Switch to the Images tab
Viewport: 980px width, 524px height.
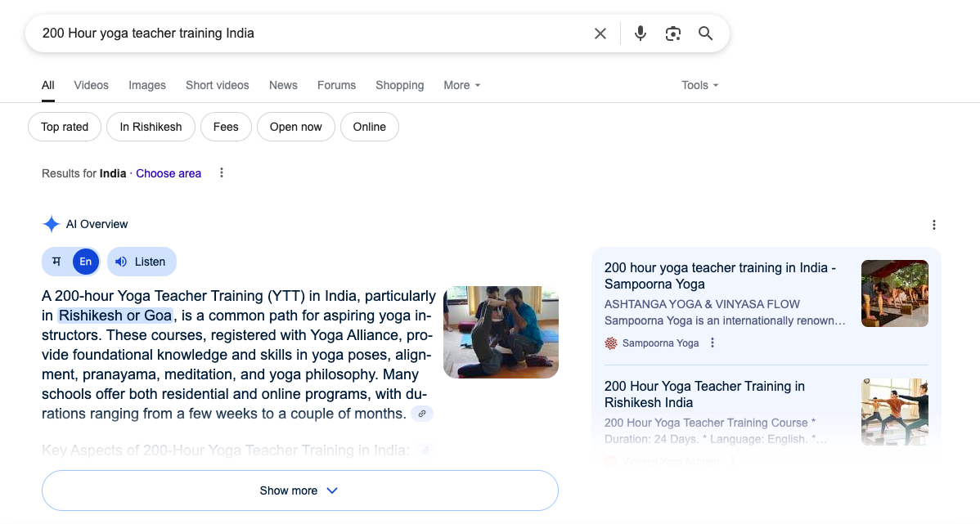click(147, 85)
